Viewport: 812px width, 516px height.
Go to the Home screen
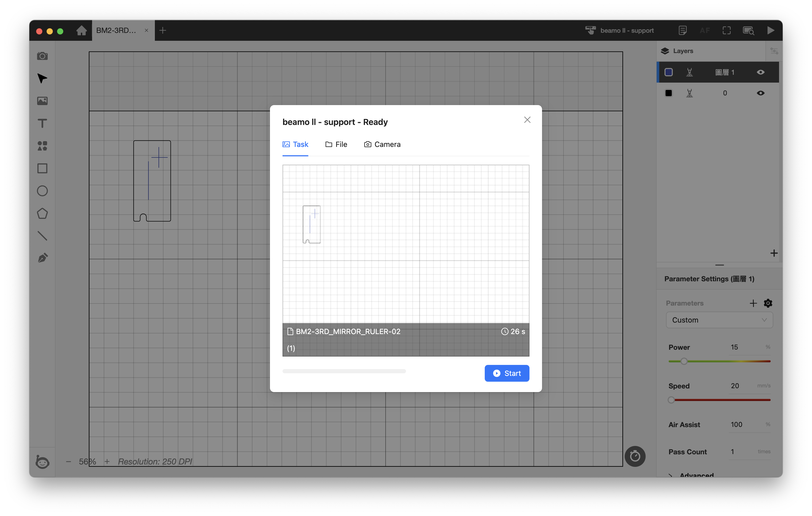(81, 30)
